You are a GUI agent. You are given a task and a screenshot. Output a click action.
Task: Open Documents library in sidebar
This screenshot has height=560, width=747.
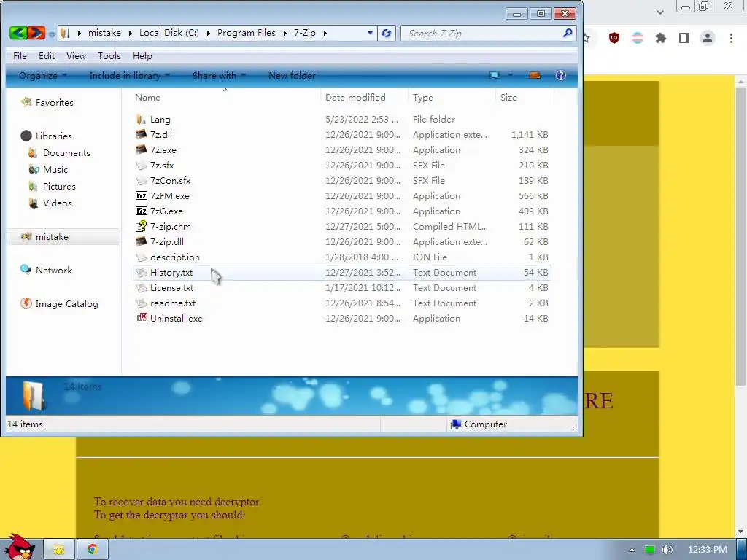[x=59, y=153]
